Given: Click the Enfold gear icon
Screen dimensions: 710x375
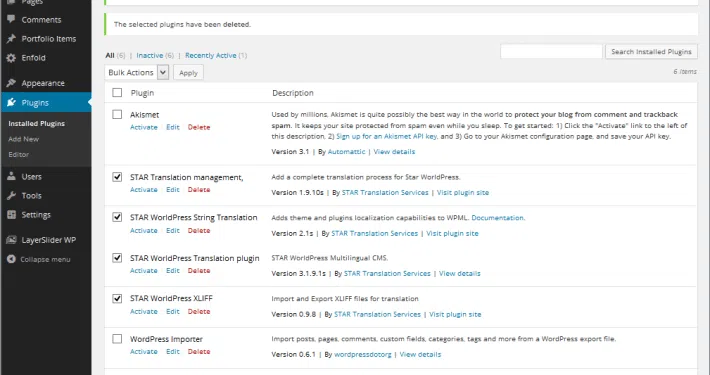Looking at the screenshot, I should coord(11,58).
